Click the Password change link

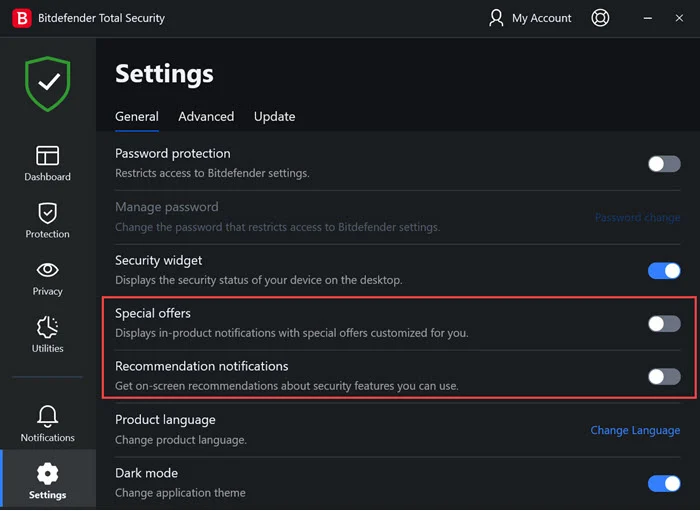637,217
